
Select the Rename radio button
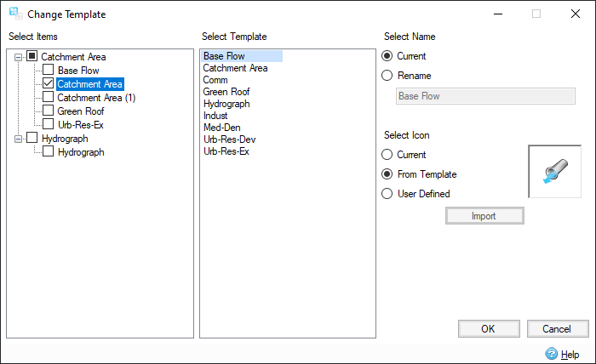(388, 76)
